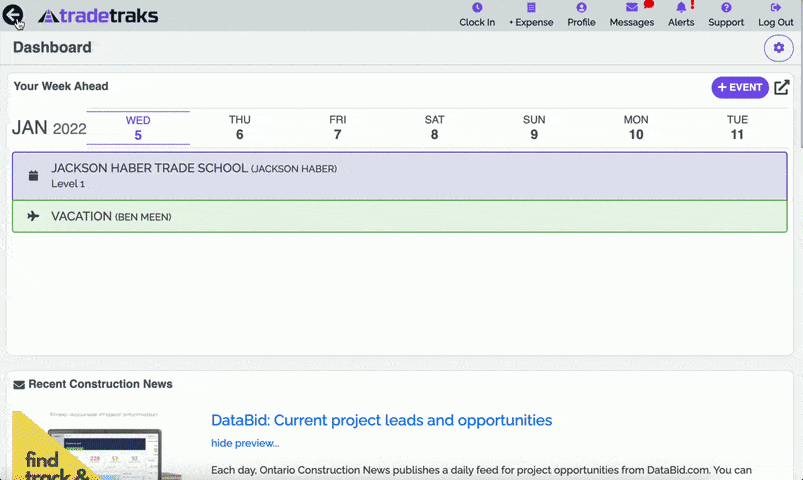Open Alerts bell icon
The image size is (803, 480).
(681, 8)
